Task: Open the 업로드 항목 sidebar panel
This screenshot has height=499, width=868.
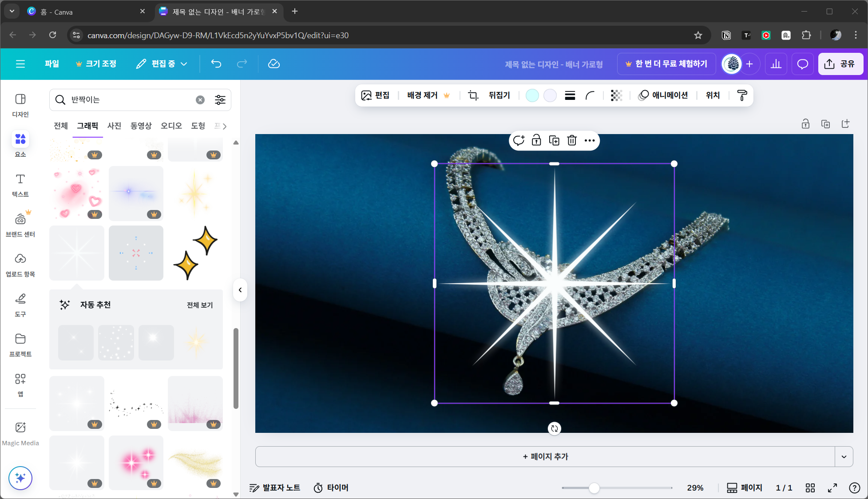Action: tap(20, 265)
